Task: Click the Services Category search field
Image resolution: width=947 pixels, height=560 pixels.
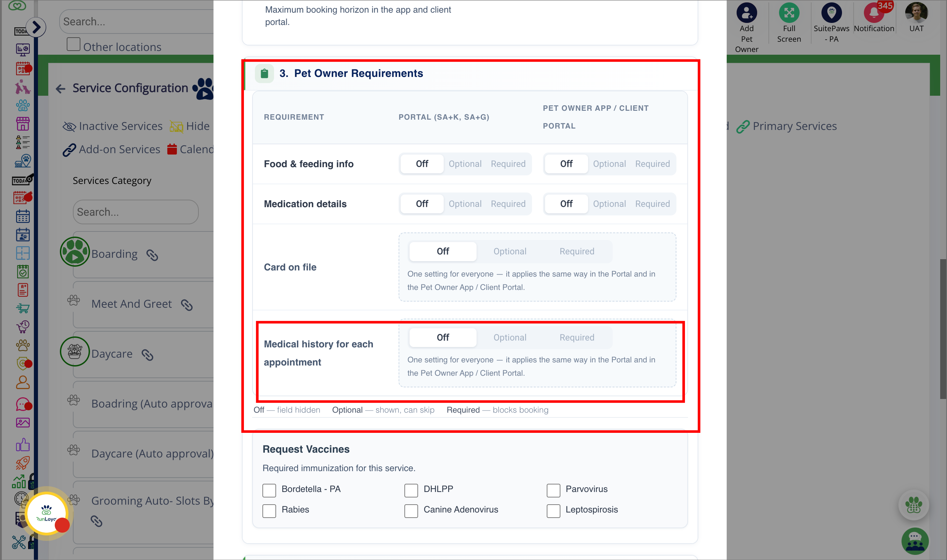Action: (135, 212)
